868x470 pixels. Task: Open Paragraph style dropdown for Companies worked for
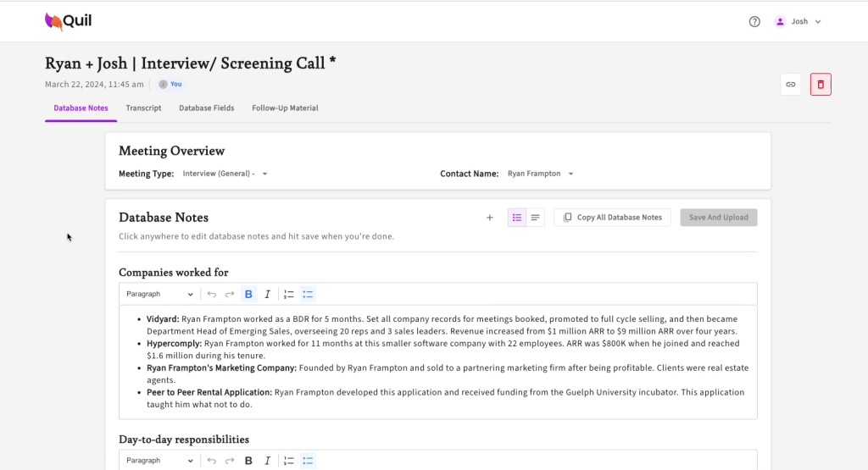tap(159, 294)
